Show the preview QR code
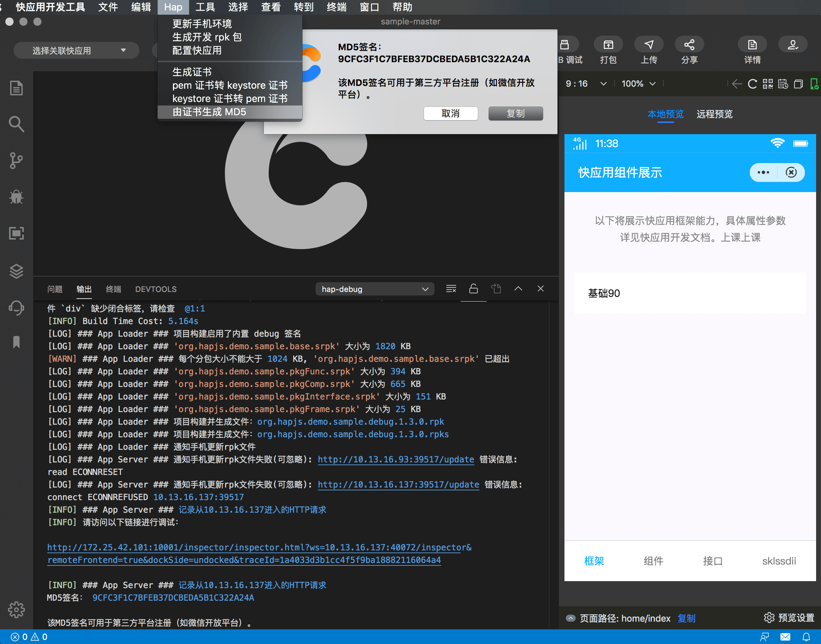The image size is (821, 644). (768, 84)
